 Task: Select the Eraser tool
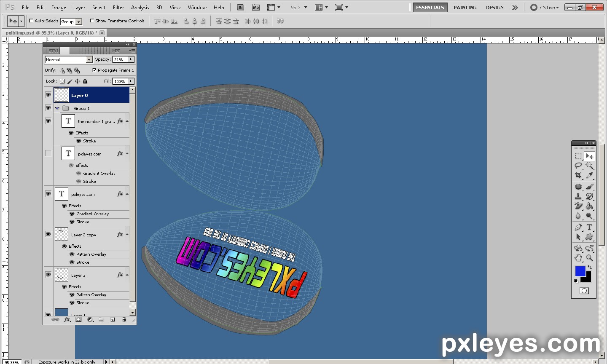click(578, 206)
